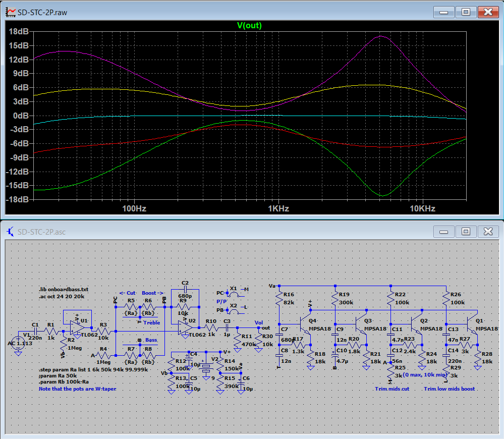Close the SD-STC-2P.raw plot window
The height and width of the screenshot is (439, 504).
(x=488, y=12)
